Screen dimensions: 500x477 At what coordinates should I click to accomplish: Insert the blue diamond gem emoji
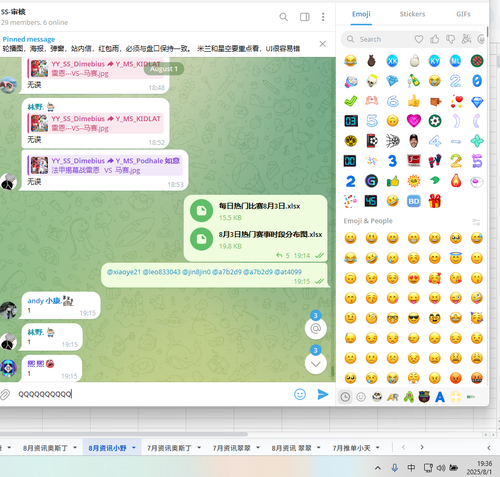(477, 101)
